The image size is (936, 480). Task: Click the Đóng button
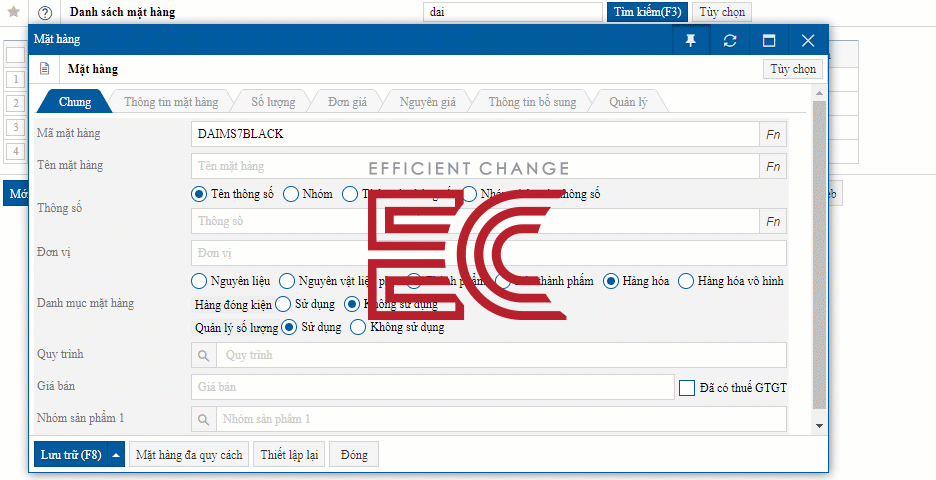(354, 455)
